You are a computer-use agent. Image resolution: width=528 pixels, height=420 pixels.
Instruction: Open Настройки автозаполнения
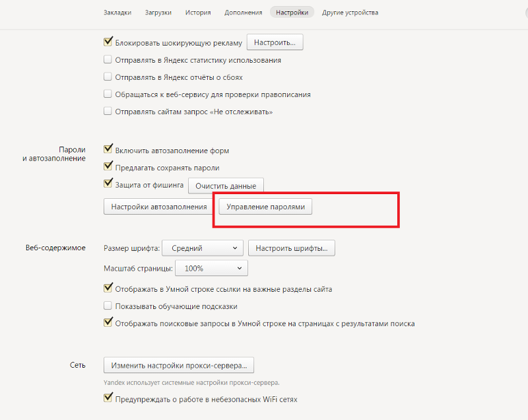point(159,207)
